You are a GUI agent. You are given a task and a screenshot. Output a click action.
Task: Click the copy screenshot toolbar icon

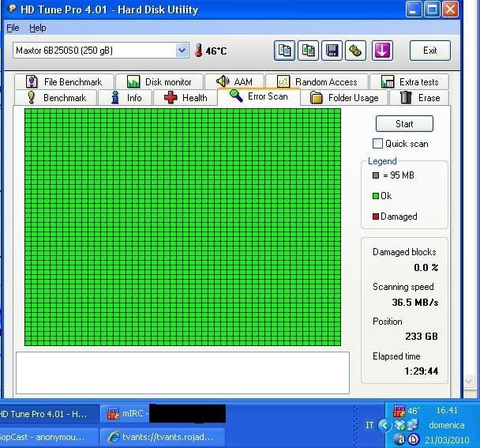(308, 51)
